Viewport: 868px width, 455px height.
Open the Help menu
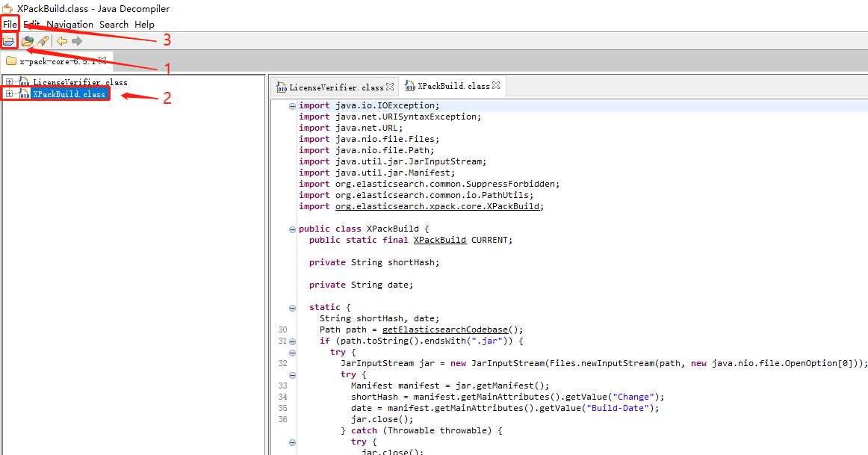144,25
